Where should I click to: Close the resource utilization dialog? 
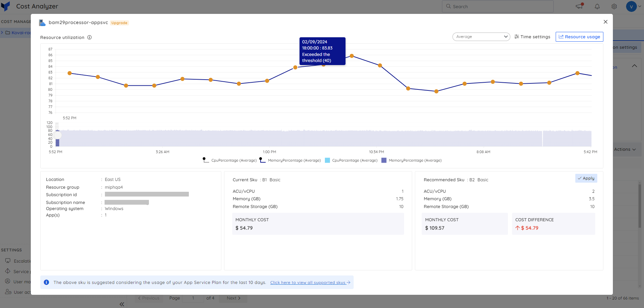click(605, 22)
